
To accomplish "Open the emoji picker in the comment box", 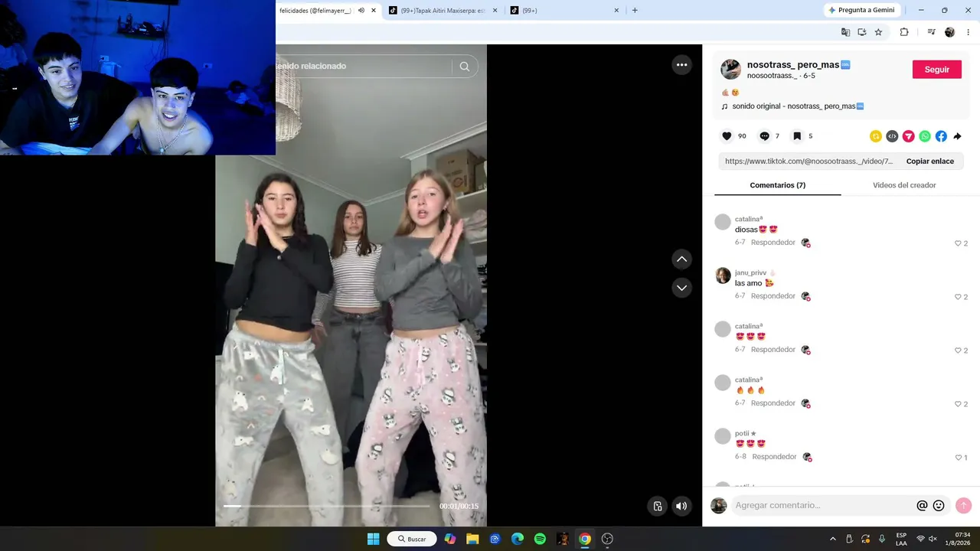I will pyautogui.click(x=939, y=505).
